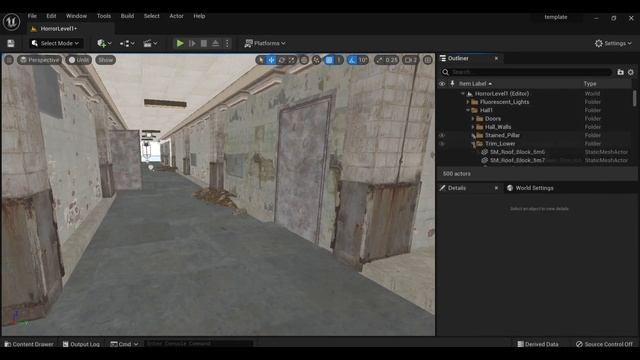
Task: Open the Settings dropdown
Action: pyautogui.click(x=613, y=43)
